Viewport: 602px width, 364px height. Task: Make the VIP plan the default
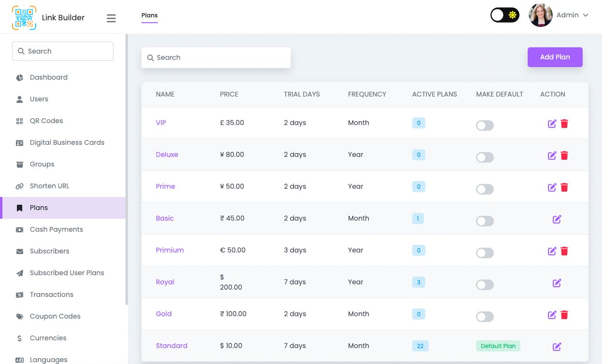pos(485,126)
